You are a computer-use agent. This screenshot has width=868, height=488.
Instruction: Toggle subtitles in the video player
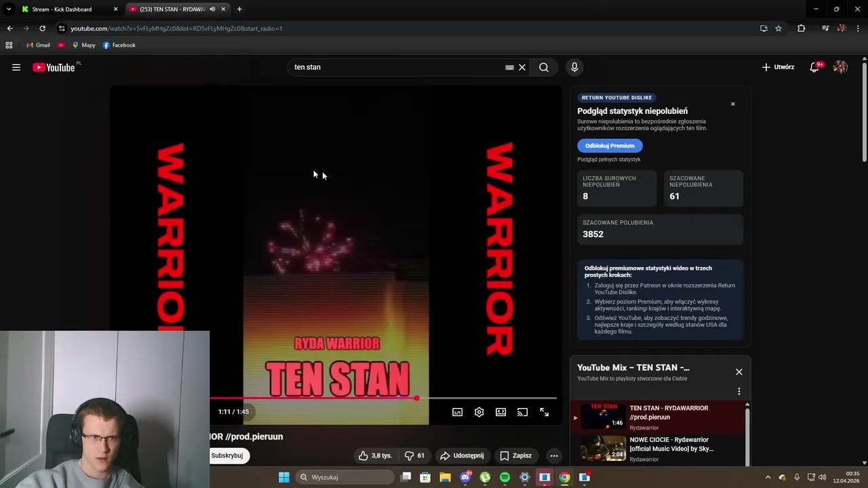coord(458,412)
